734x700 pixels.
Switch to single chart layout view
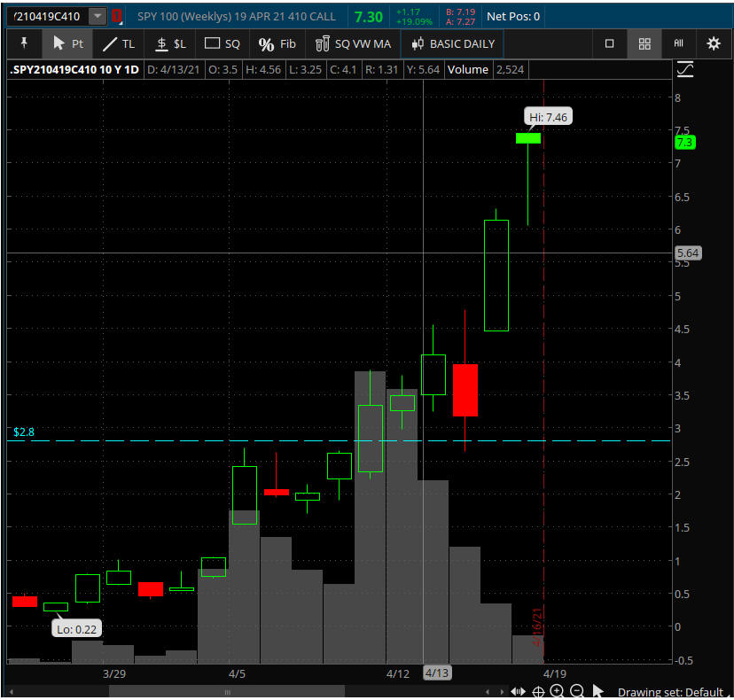point(609,43)
